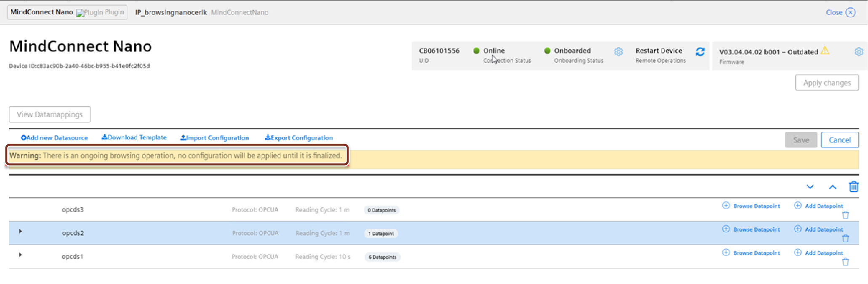Select the opcds1 datasource name
The height and width of the screenshot is (284, 868).
coord(72,257)
